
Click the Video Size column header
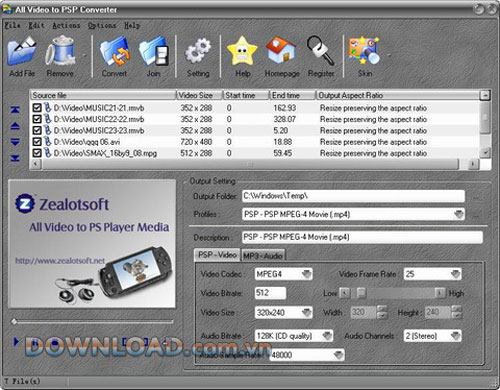[199, 95]
